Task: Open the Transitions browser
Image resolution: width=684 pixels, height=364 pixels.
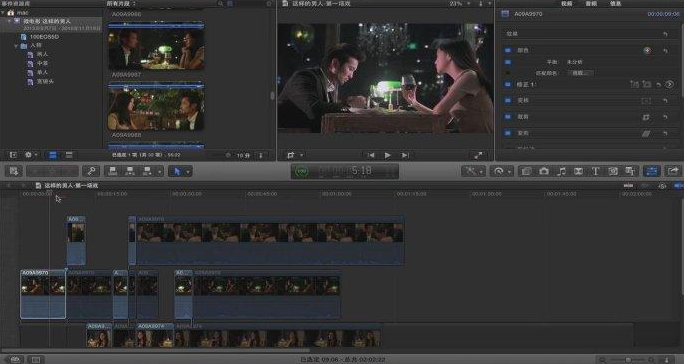Action: click(578, 171)
